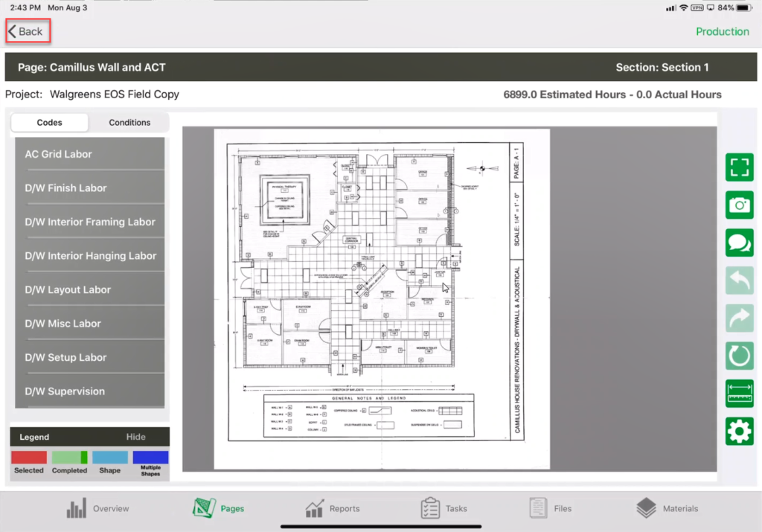Go to the Overview tab
Image resolution: width=762 pixels, height=532 pixels.
click(x=97, y=509)
